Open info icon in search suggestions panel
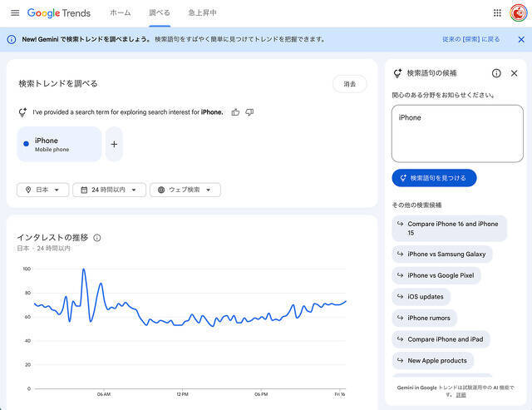Image resolution: width=532 pixels, height=410 pixels. click(496, 73)
